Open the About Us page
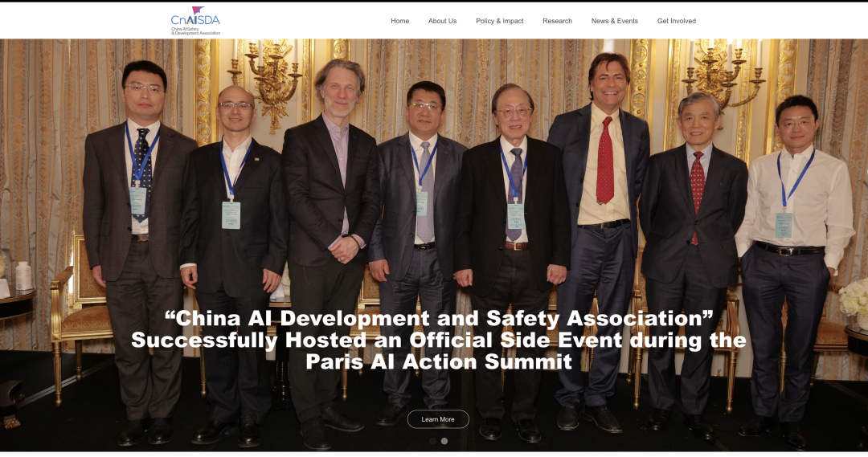This screenshot has width=868, height=457. [x=442, y=21]
